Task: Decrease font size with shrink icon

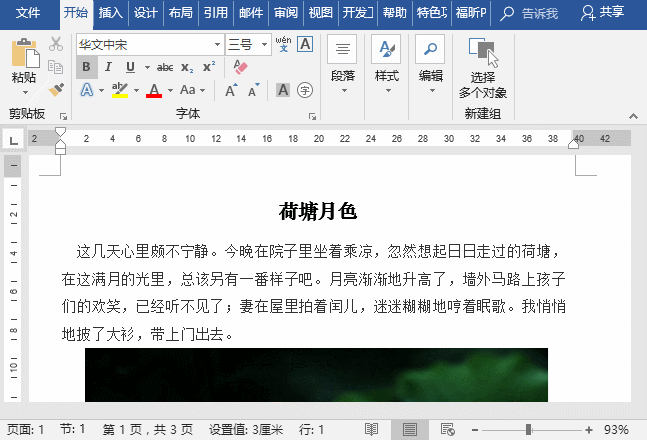Action: (x=253, y=90)
